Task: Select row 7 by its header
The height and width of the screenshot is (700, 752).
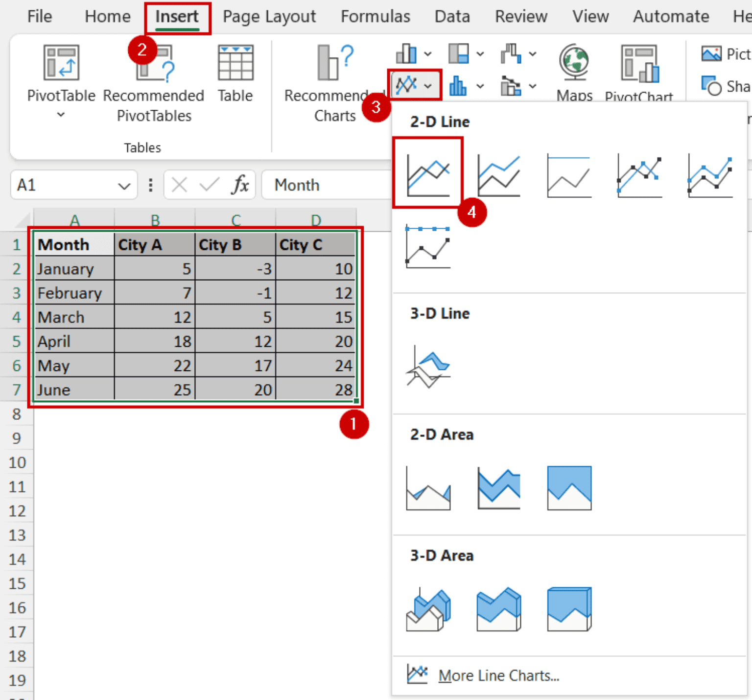Action: coord(16,389)
